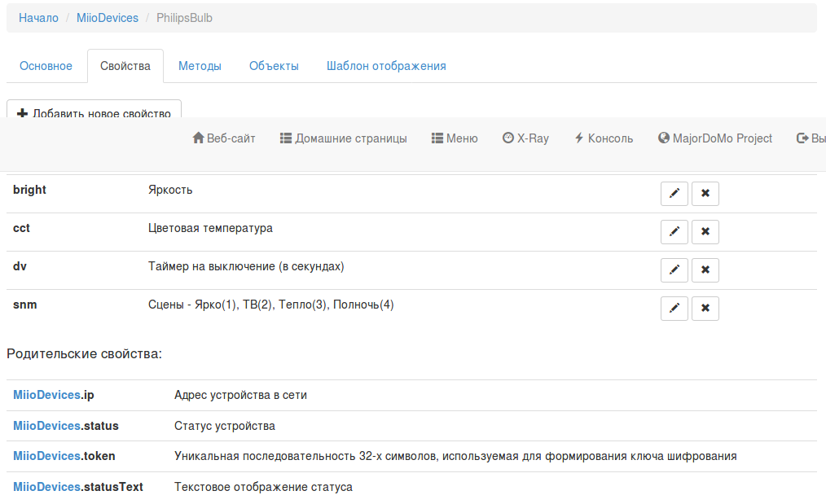Switch to the Основное tab
This screenshot has width=826, height=504.
46,65
